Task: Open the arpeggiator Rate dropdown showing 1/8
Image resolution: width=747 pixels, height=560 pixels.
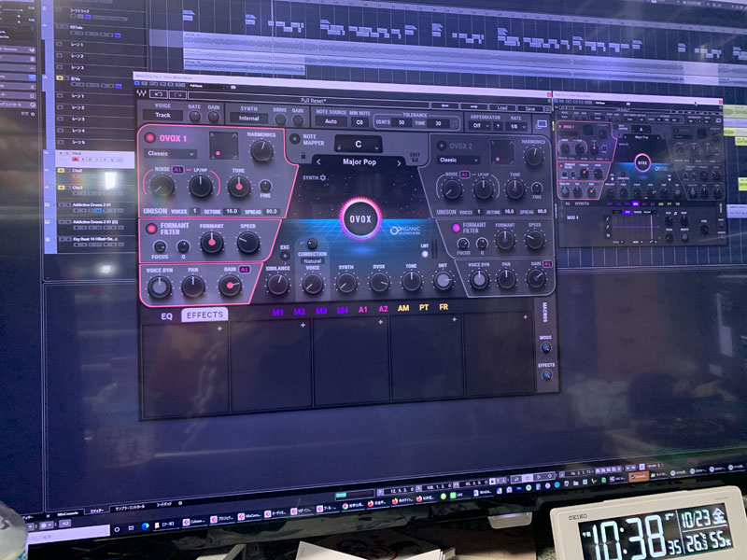Action: [516, 127]
